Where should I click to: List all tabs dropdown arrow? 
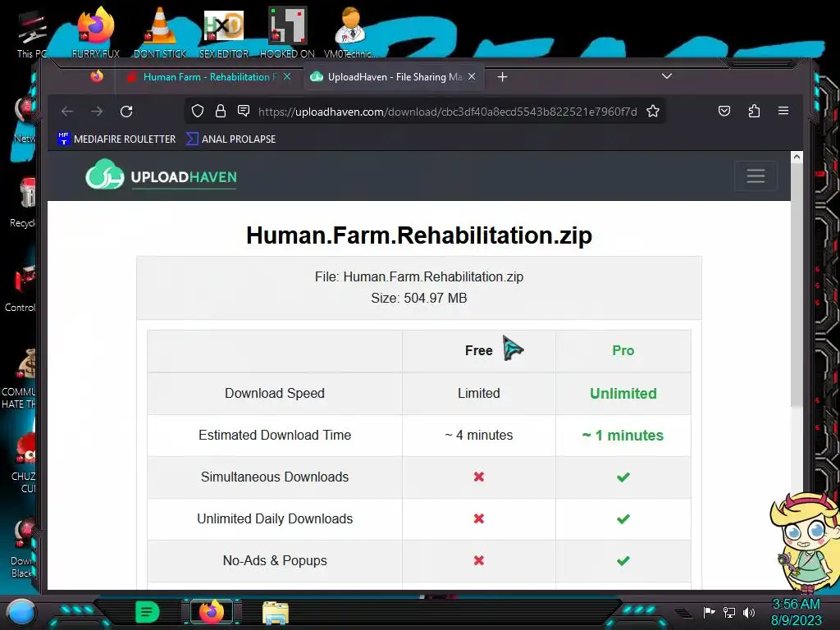pos(666,76)
